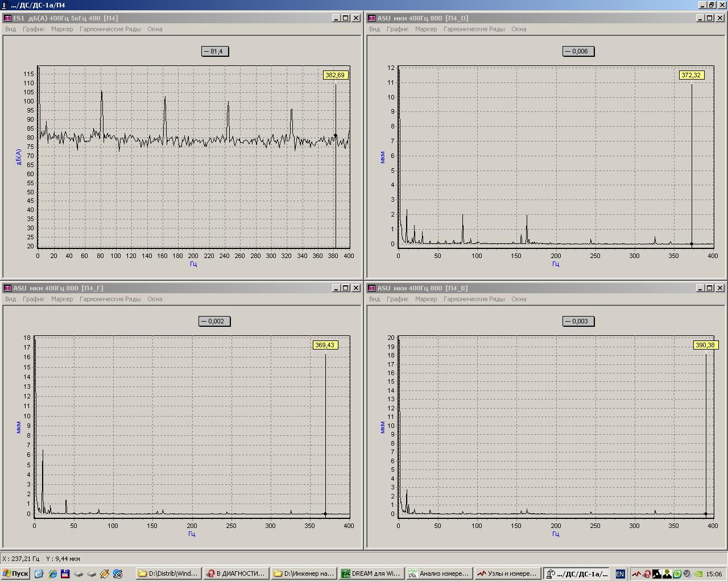Open Гармонические Ряды menu in [П4_О] window
The width and height of the screenshot is (728, 582).
point(474,29)
